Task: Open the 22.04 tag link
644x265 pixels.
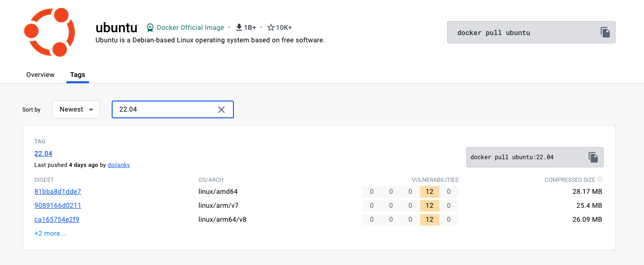Action: 43,153
